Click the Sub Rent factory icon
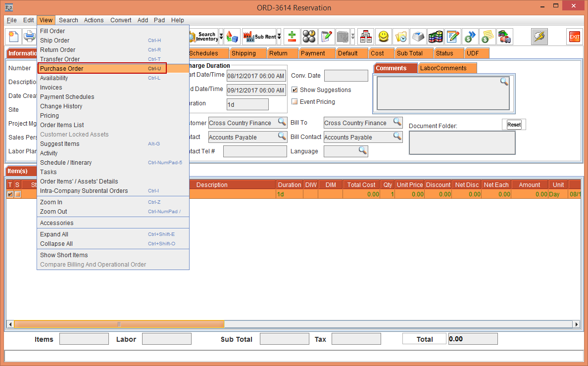Image resolution: width=588 pixels, height=366 pixels. coord(259,37)
